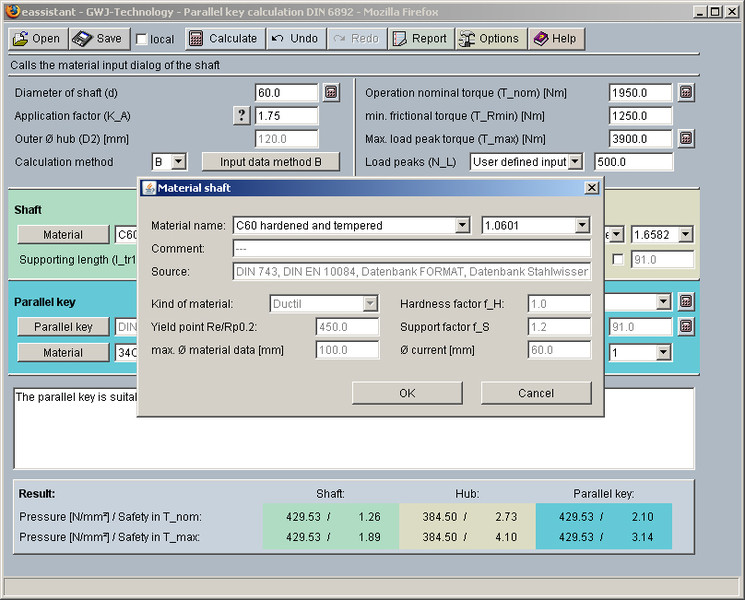This screenshot has height=600, width=745.
Task: Click the Undo toolbar button
Action: tap(295, 39)
